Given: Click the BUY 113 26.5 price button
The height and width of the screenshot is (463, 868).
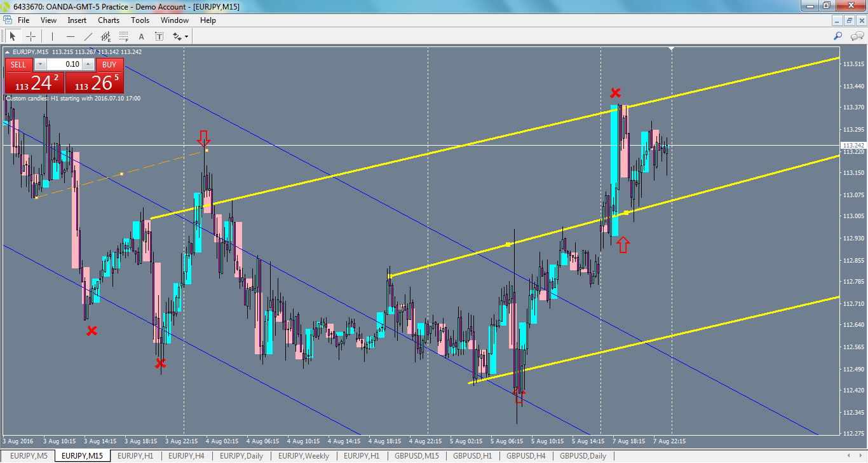Looking at the screenshot, I should [97, 83].
